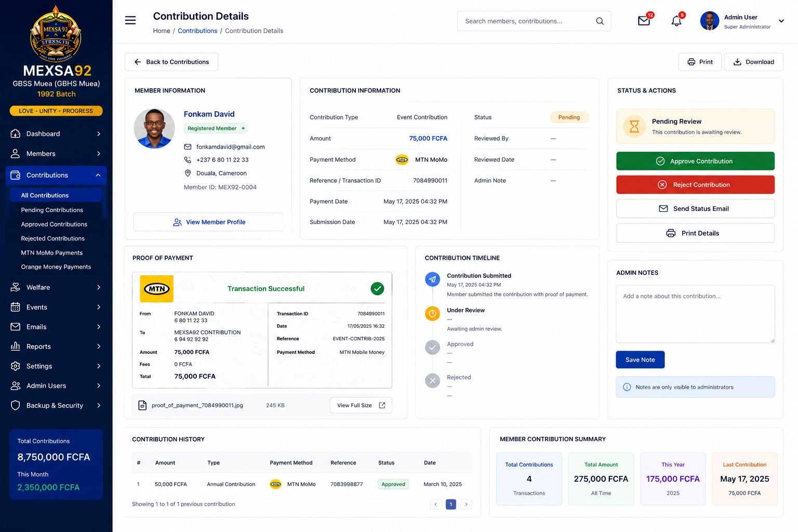This screenshot has width=798, height=532.
Task: Click the Members person icon
Action: tap(16, 153)
